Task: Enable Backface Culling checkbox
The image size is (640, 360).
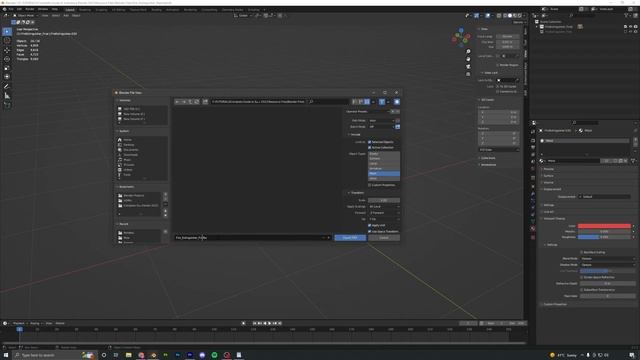Action: [x=582, y=252]
